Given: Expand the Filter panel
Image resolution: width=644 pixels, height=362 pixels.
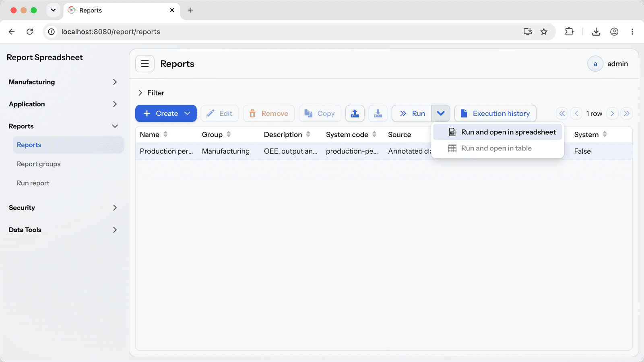Looking at the screenshot, I should [x=151, y=93].
